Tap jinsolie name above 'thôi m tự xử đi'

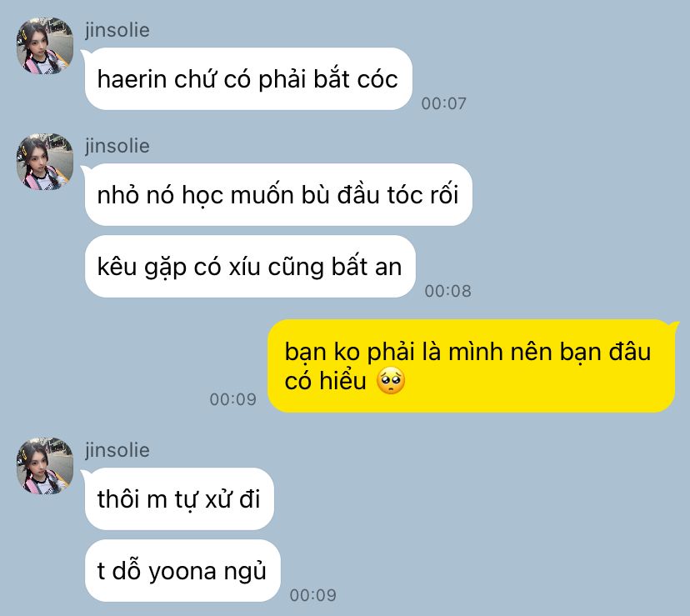click(x=117, y=450)
